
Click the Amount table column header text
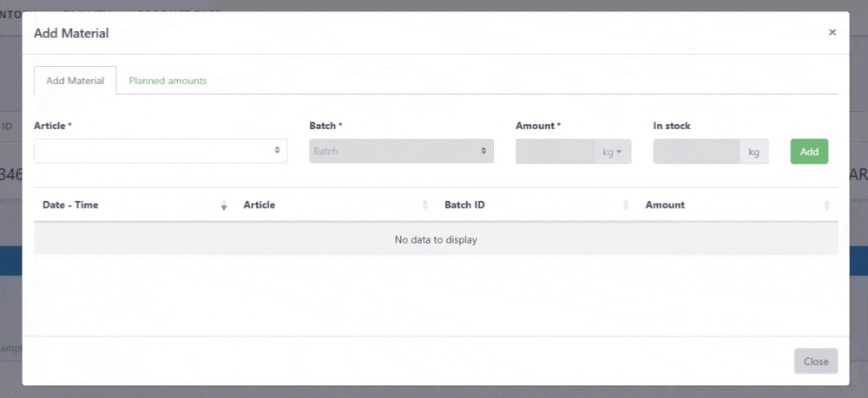[665, 206]
